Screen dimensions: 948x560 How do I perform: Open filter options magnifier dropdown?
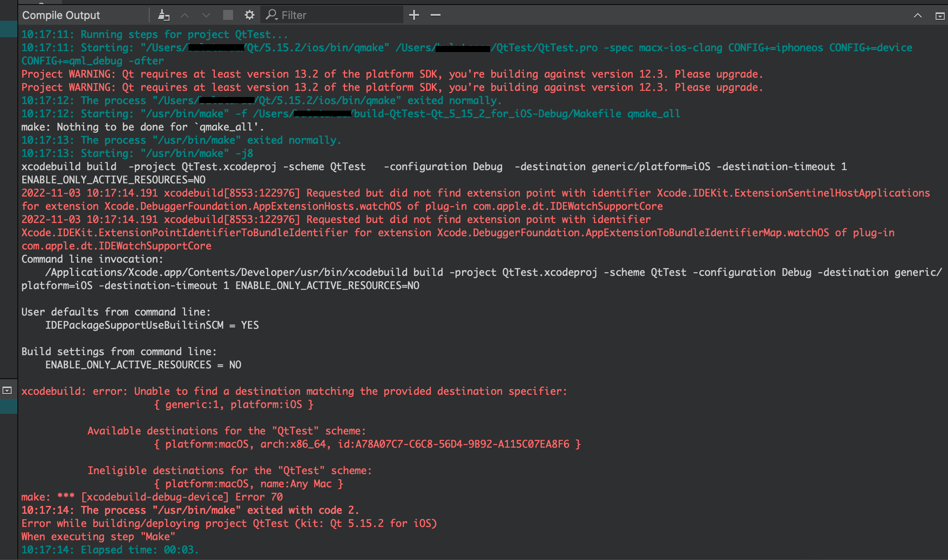pos(272,15)
